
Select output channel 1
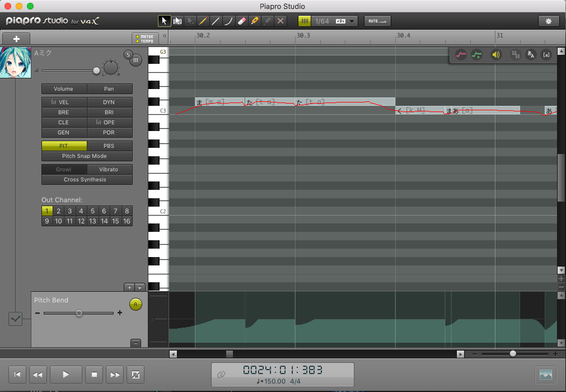click(47, 211)
